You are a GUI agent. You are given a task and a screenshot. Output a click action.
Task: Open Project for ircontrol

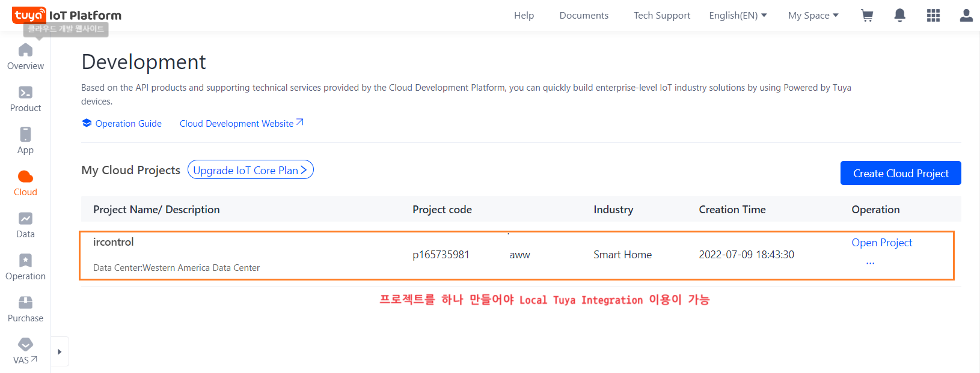tap(881, 243)
